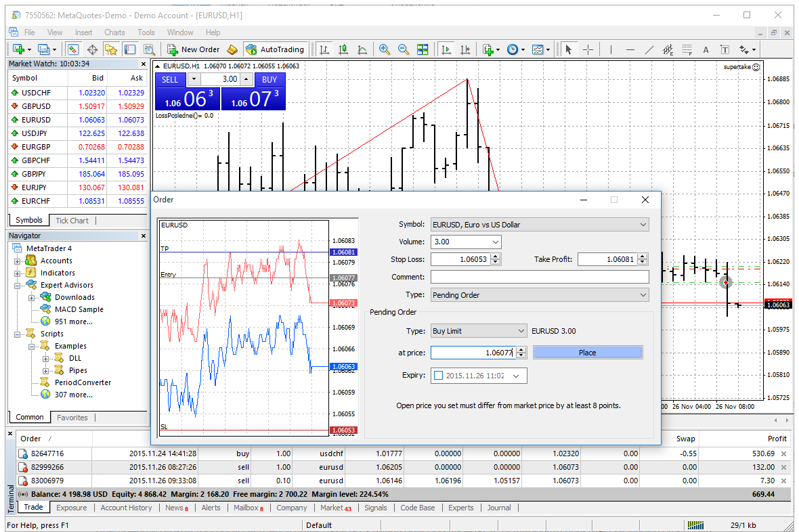Click the zoom in chart icon
Image resolution: width=799 pixels, height=532 pixels.
coord(384,49)
